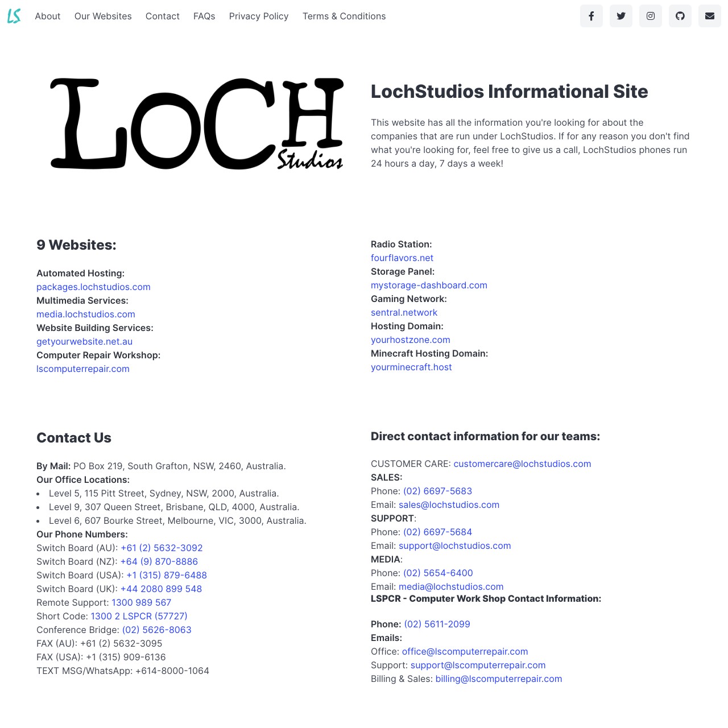The image size is (728, 728).
Task: Click the LochStudios Informational Site heading
Action: (x=510, y=91)
